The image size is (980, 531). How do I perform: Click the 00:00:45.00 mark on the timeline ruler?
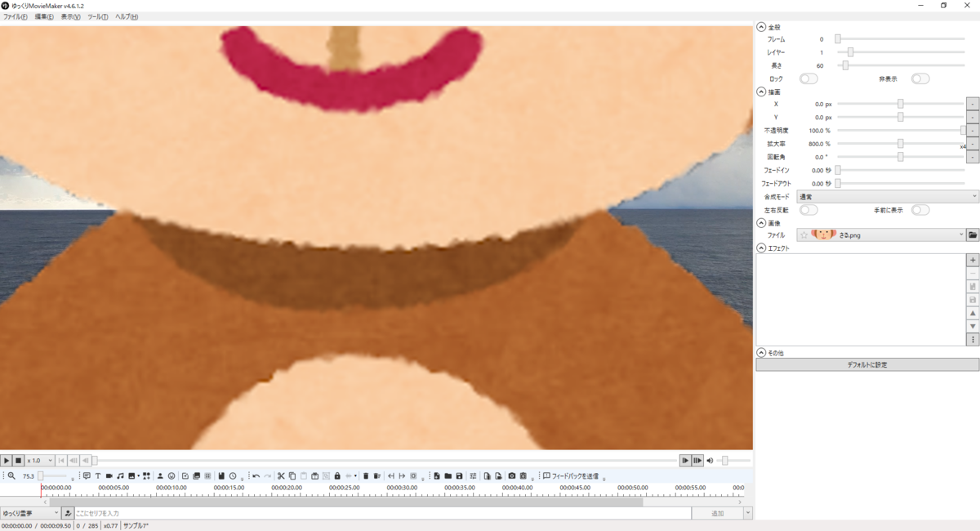point(576,488)
